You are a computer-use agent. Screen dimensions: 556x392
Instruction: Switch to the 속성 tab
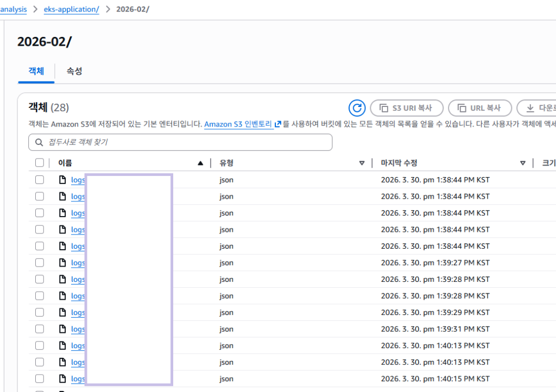tap(74, 71)
